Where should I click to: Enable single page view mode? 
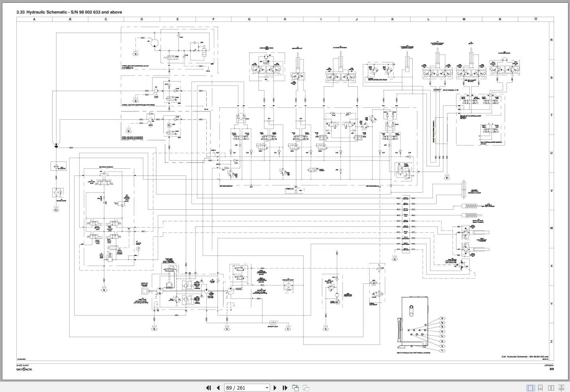530,388
